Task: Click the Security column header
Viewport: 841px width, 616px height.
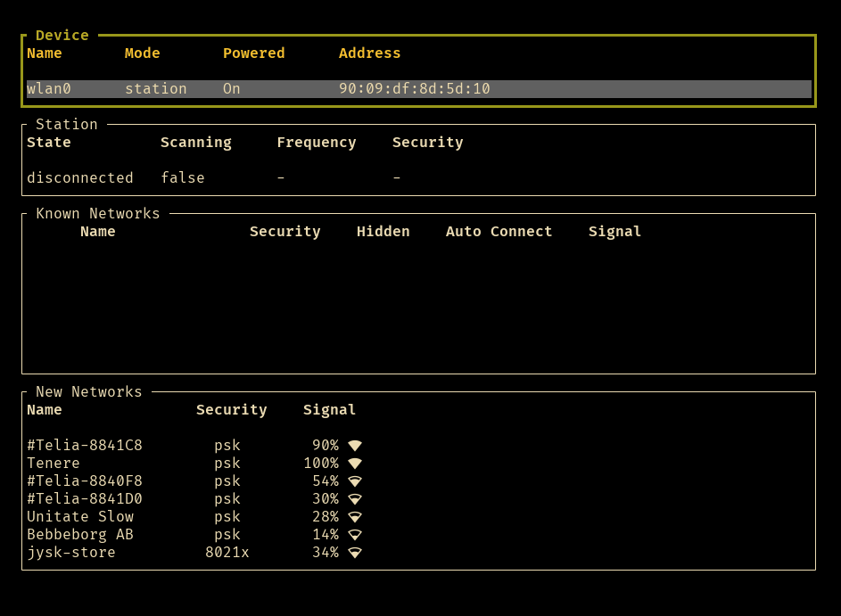Action: pyautogui.click(x=231, y=409)
